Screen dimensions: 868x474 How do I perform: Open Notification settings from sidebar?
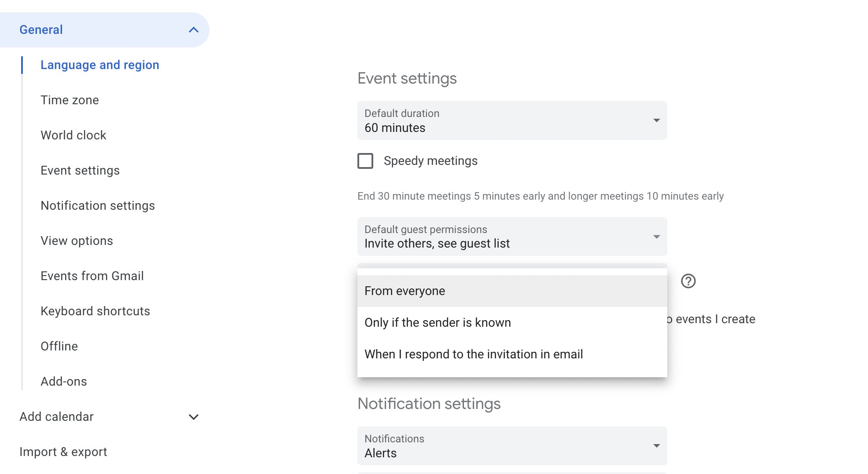point(98,205)
